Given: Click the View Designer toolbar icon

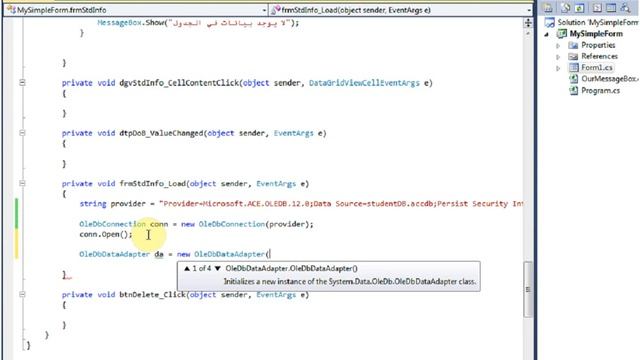Looking at the screenshot, I should [611, 8].
